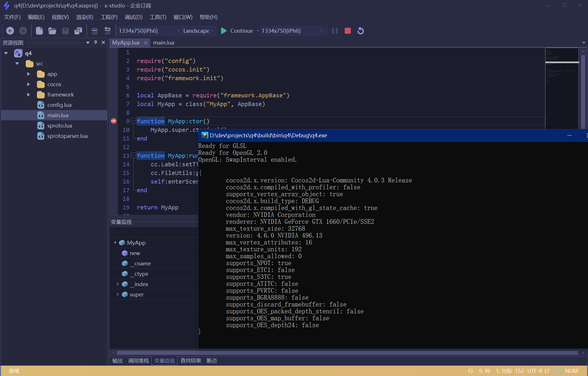Expand the framework folder in tree
This screenshot has width=588, height=376.
click(x=28, y=95)
